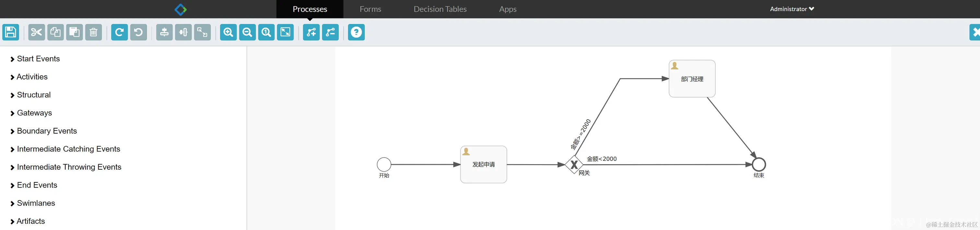Expand Boundary Events palette group
Viewport: 980px width, 230px height.
click(x=43, y=131)
